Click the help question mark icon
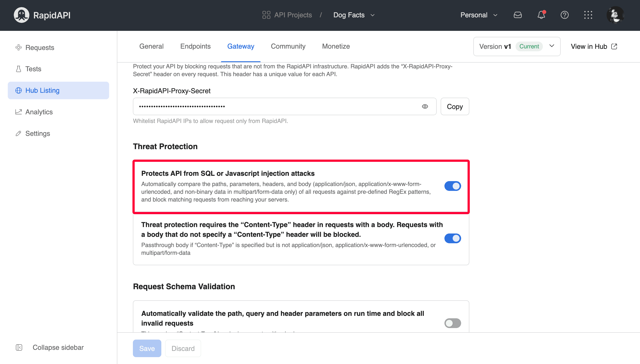This screenshot has width=640, height=364. click(564, 15)
